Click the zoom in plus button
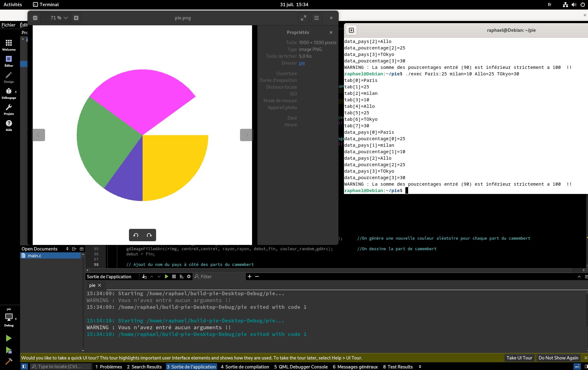Screen dimensions: 588x370 [76, 18]
